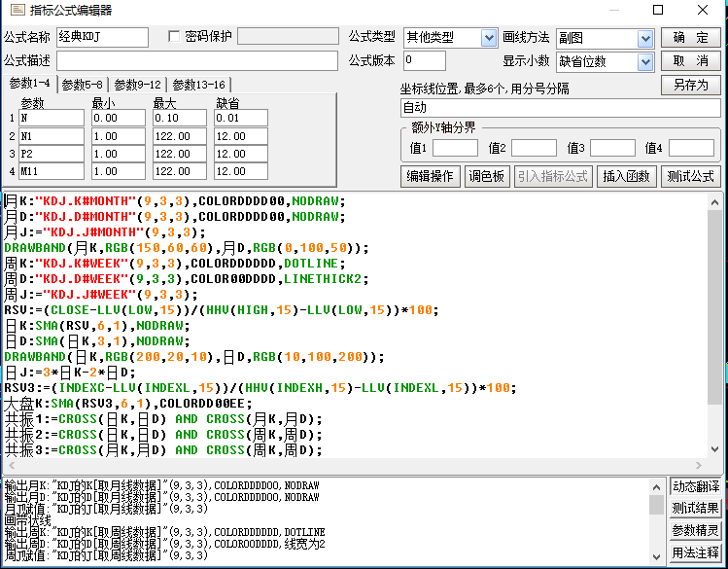Image resolution: width=728 pixels, height=569 pixels.
Task: Click the 插入函数 button
Action: click(x=626, y=176)
